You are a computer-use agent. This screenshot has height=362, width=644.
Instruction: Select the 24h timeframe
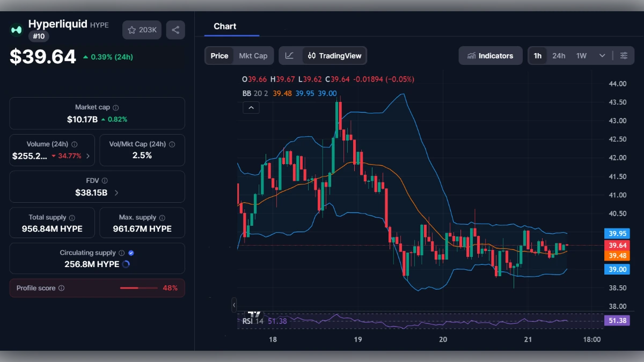pos(559,56)
